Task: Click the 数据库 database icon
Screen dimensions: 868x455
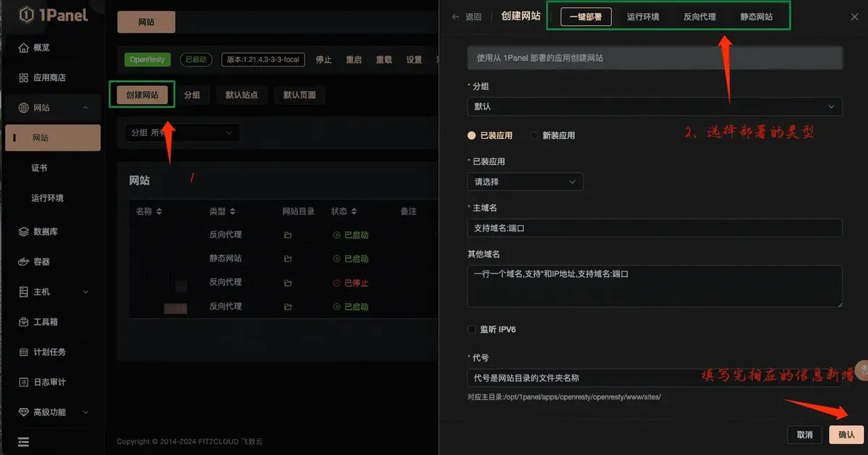Action: point(23,231)
